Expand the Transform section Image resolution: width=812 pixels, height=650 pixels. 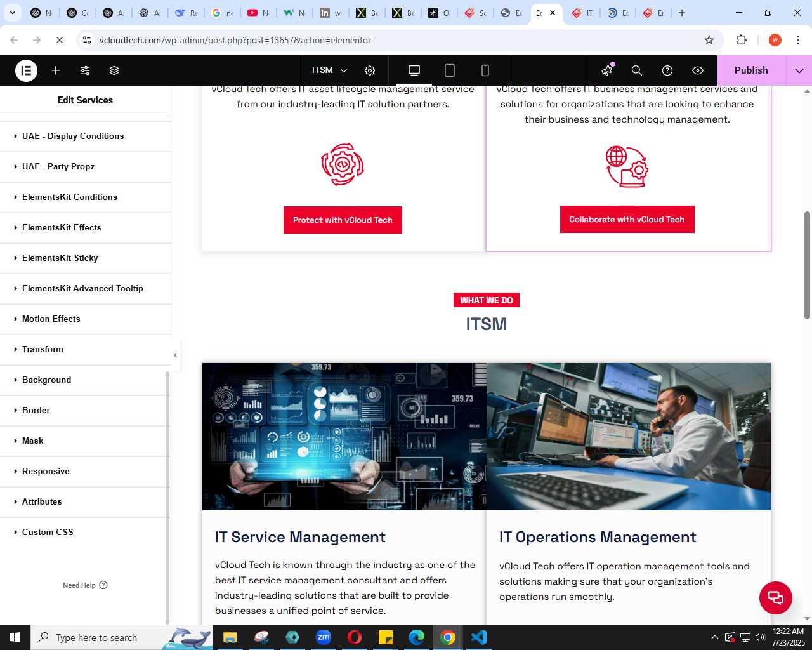85,349
